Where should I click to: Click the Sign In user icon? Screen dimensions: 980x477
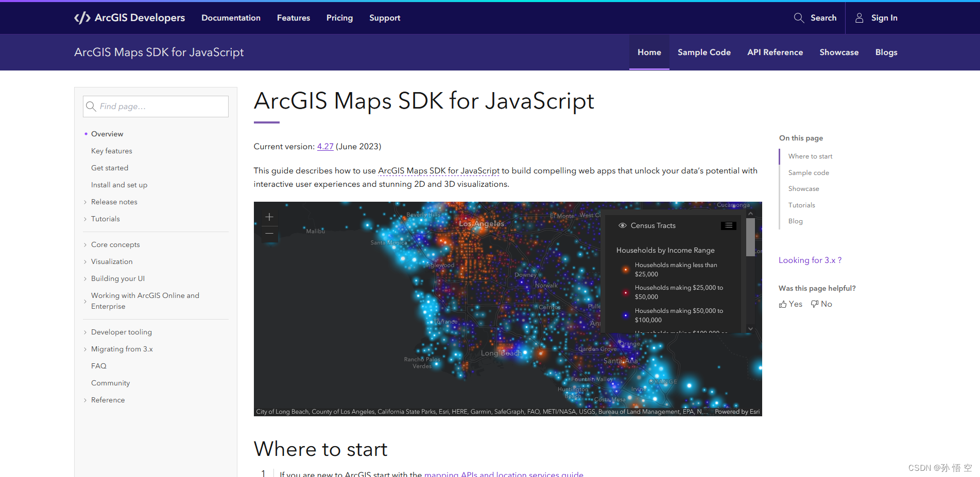point(859,18)
